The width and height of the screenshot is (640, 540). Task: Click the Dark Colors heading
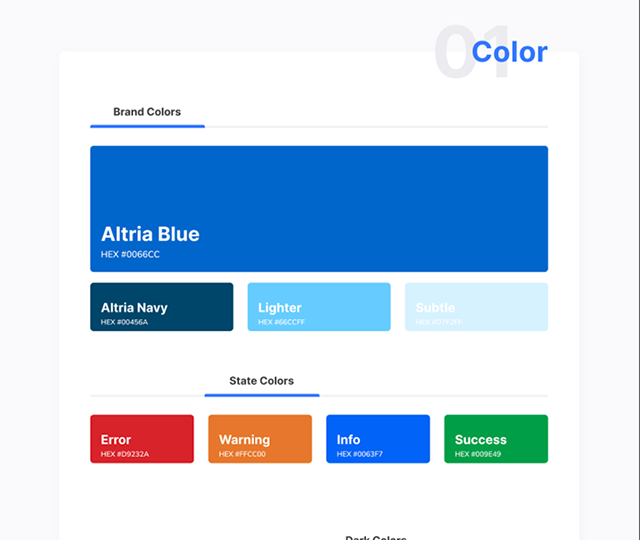376,537
